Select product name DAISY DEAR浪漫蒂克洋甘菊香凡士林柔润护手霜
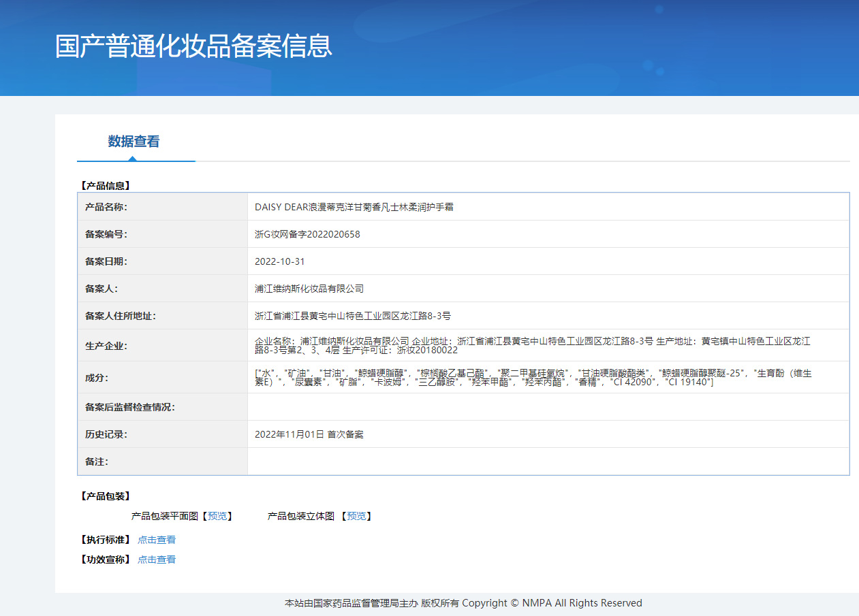Image resolution: width=859 pixels, height=616 pixels. (354, 207)
